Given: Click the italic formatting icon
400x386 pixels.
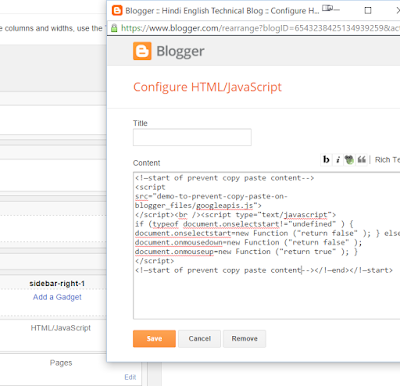Looking at the screenshot, I should pos(338,160).
